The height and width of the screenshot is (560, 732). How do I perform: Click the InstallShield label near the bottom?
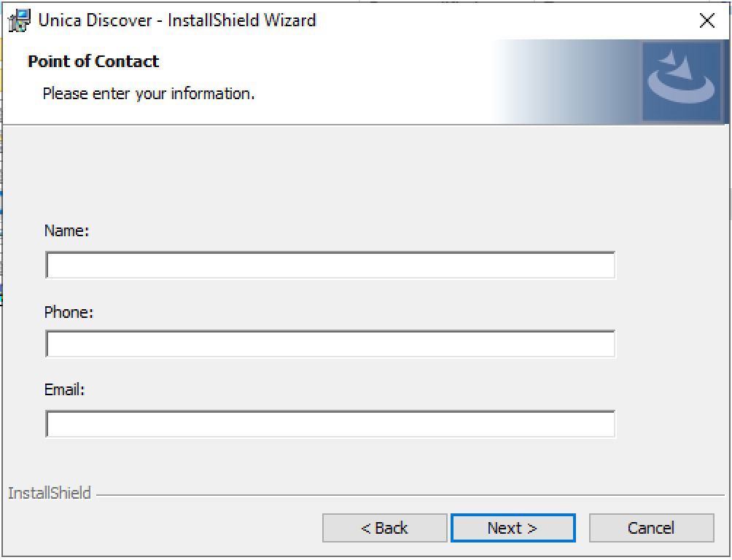pyautogui.click(x=50, y=494)
